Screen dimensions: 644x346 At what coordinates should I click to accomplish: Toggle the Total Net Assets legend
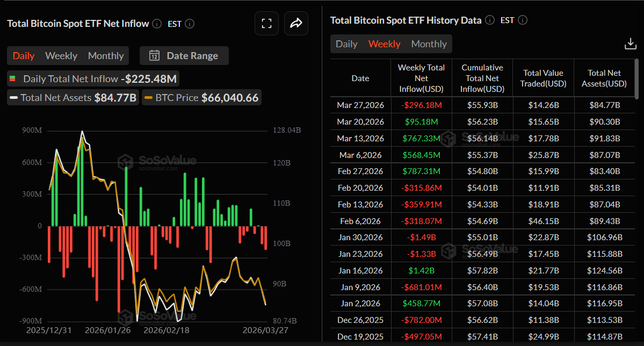[72, 97]
